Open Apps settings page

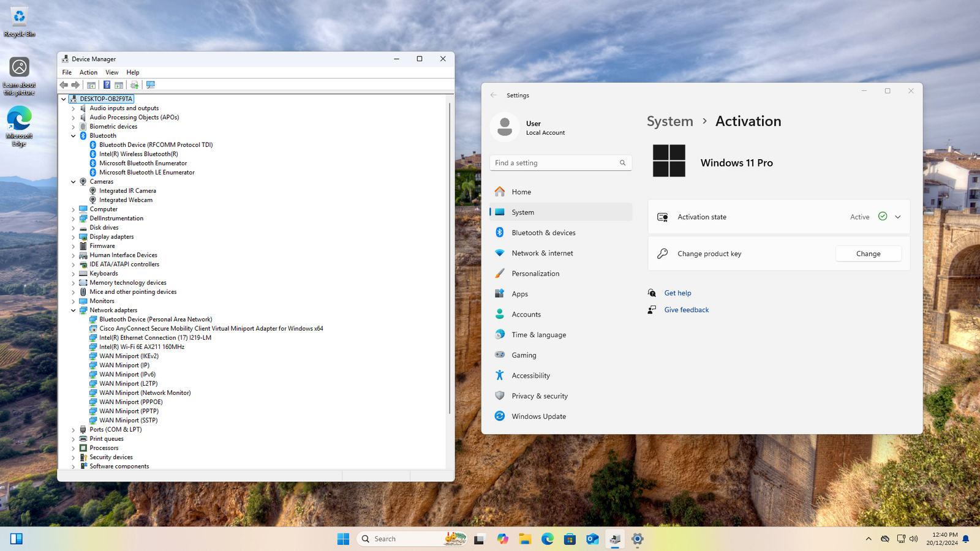pyautogui.click(x=560, y=294)
